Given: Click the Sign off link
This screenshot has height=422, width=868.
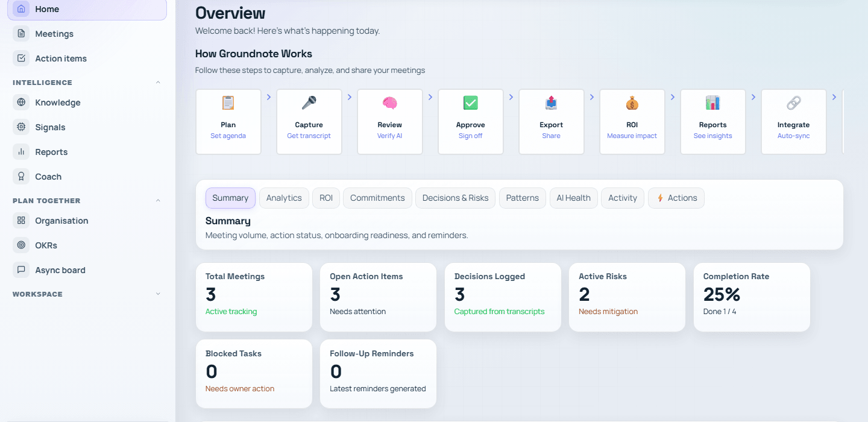Looking at the screenshot, I should coord(470,136).
